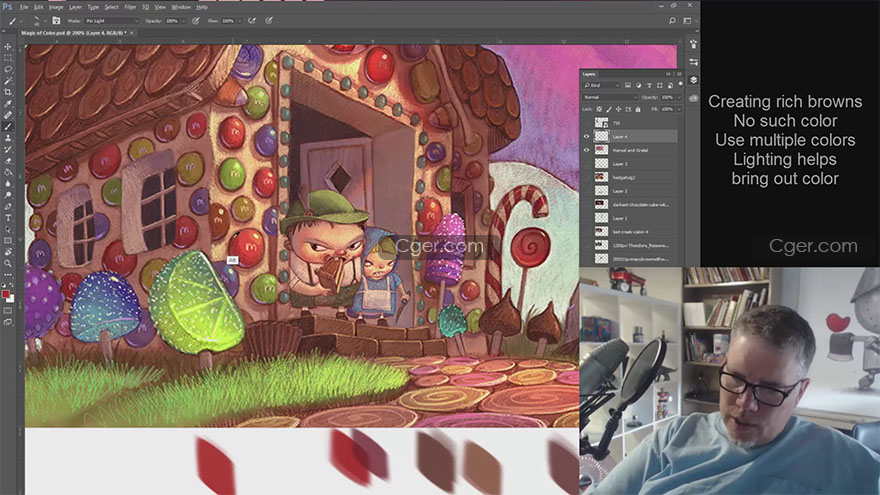Select the Path Selection tool
Screen dimensions: 880x495
coord(8,229)
